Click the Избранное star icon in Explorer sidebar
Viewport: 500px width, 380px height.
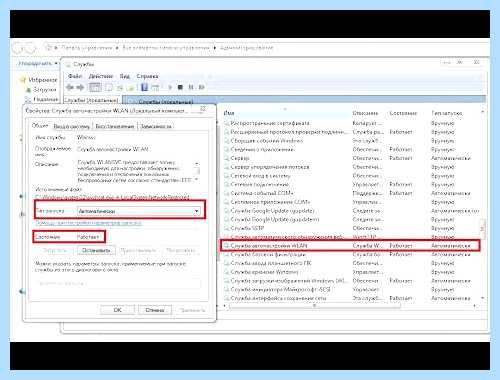(x=23, y=80)
